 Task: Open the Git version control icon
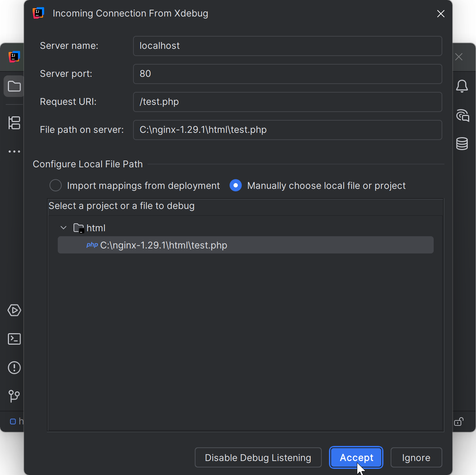click(14, 396)
